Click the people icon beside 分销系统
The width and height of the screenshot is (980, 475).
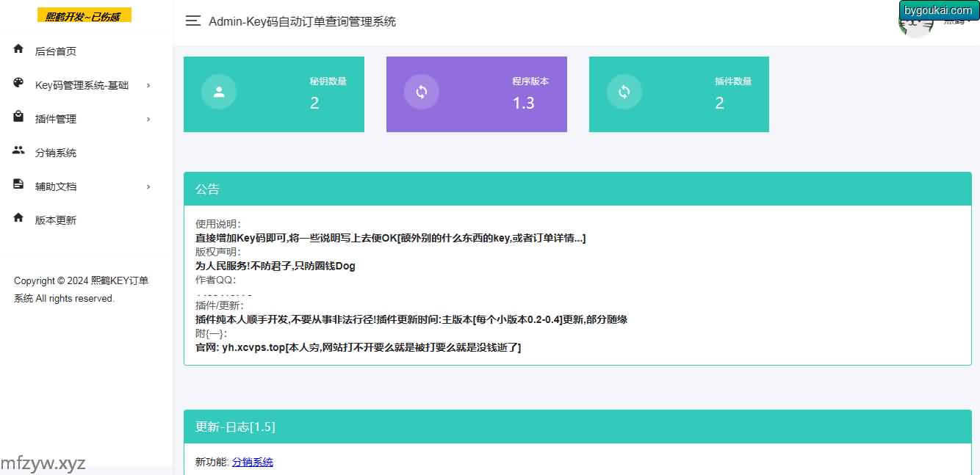point(18,151)
